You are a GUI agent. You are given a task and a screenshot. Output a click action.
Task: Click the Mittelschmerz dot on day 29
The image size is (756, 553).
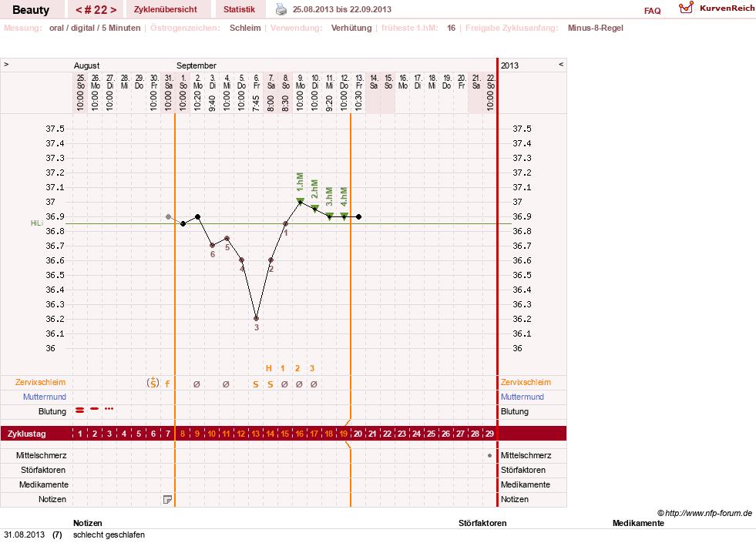pos(489,455)
